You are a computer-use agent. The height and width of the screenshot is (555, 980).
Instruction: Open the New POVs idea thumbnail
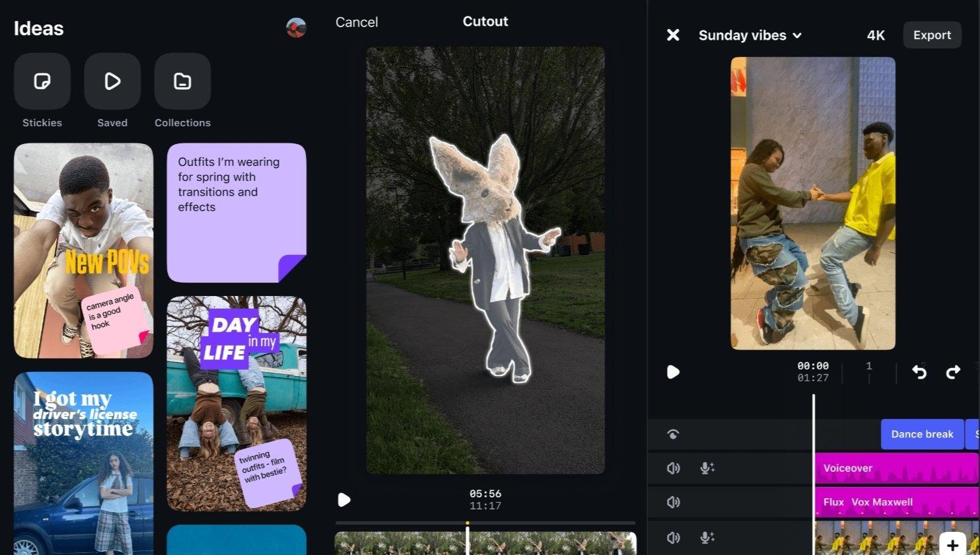coord(83,250)
